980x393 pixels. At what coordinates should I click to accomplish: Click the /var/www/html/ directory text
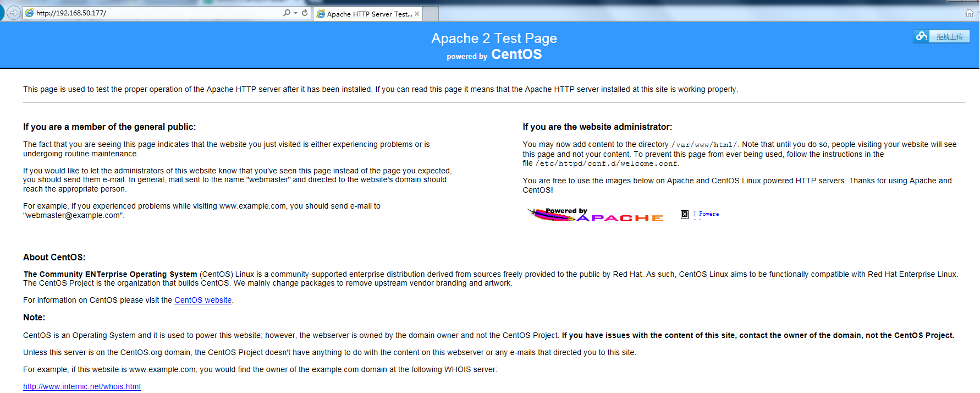click(x=704, y=145)
